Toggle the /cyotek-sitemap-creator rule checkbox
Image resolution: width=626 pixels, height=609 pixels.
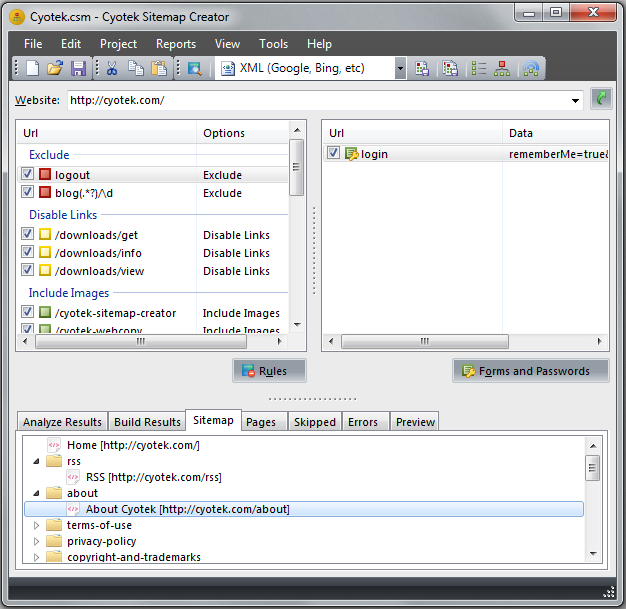click(27, 312)
